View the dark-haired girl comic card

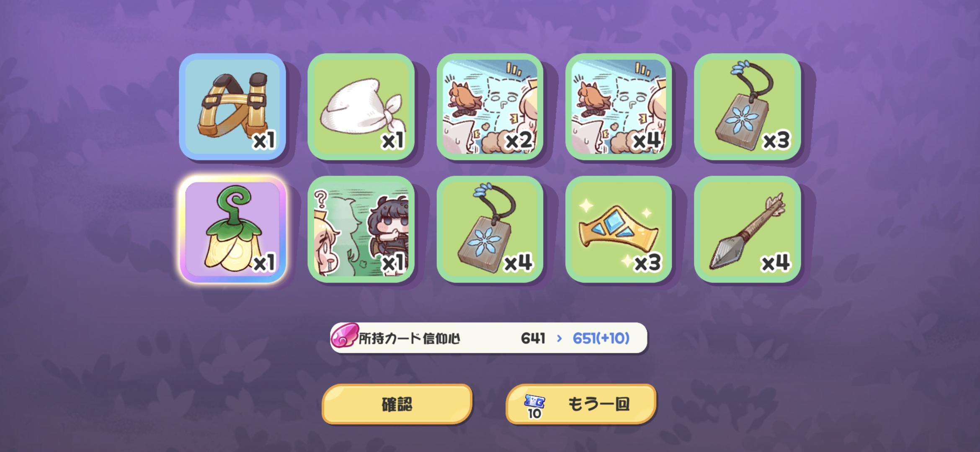(x=361, y=229)
